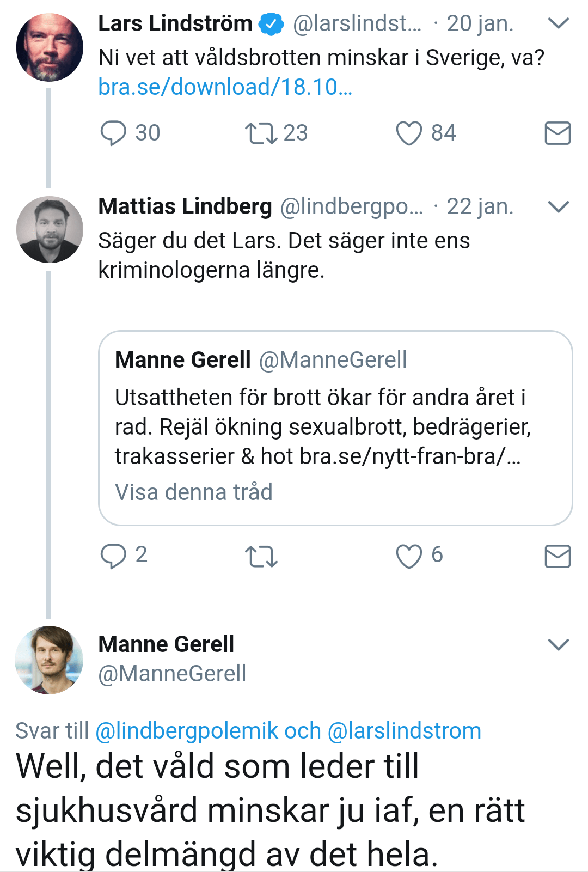View Manne Gerell's profile avatar
The width and height of the screenshot is (588, 872).
(50, 660)
